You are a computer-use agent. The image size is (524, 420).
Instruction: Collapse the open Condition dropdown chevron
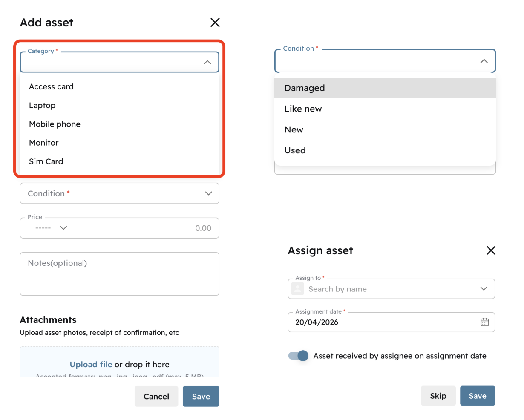point(484,61)
